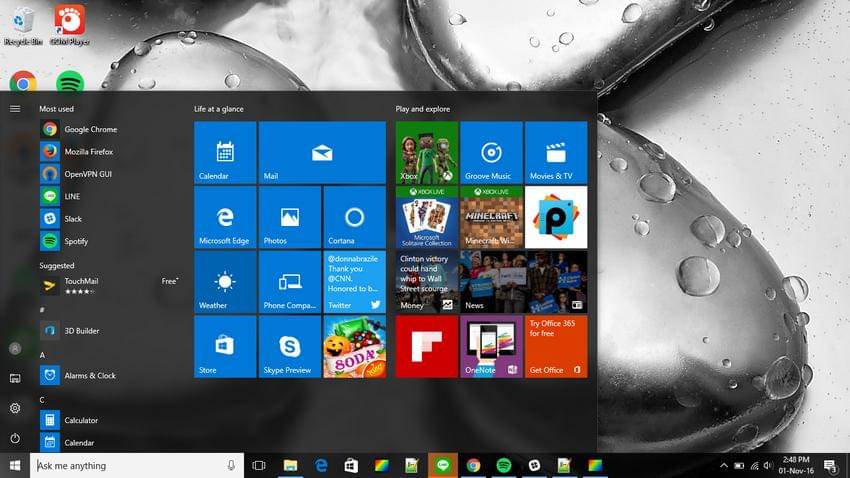Show hidden system tray icons

coord(724,466)
